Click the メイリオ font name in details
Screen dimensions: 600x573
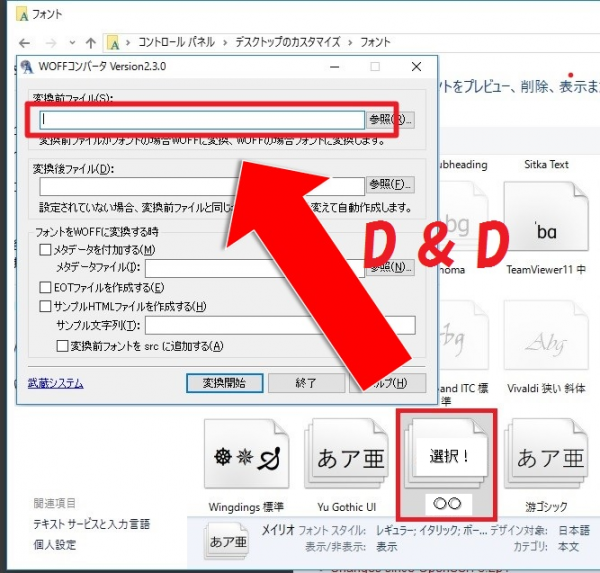point(278,530)
